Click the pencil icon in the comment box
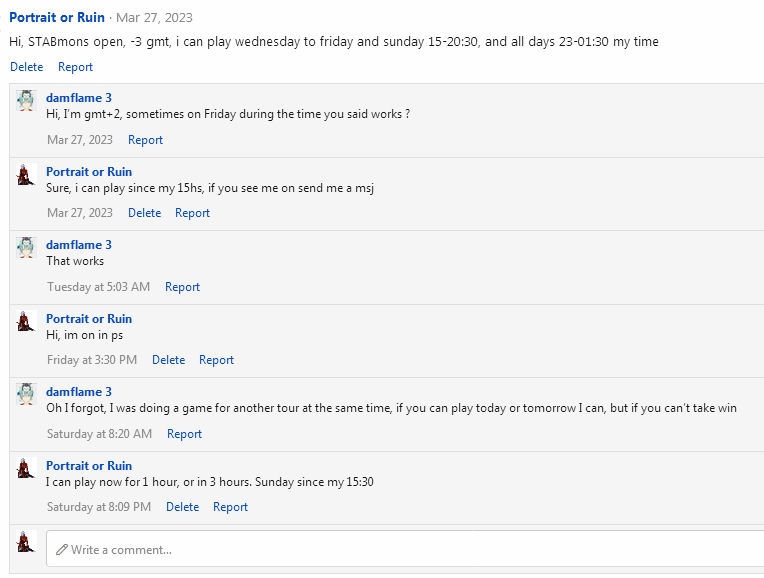The width and height of the screenshot is (764, 578). (62, 549)
